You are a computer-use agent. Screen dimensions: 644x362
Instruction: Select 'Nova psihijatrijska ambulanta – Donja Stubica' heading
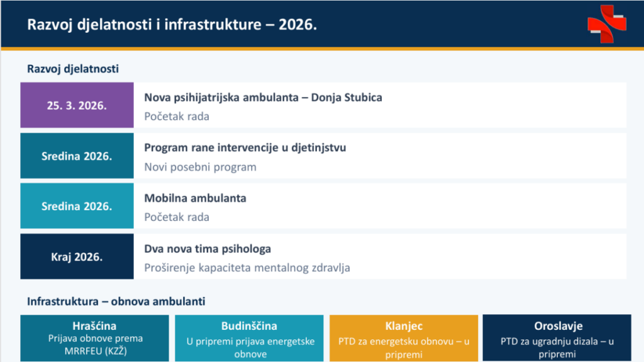click(263, 98)
